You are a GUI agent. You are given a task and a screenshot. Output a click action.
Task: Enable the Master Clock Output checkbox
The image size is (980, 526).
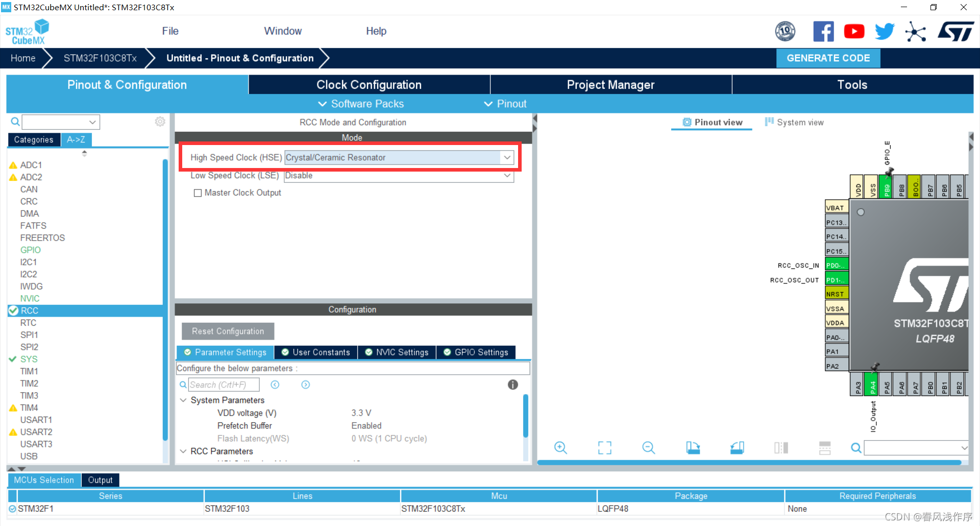coord(198,193)
